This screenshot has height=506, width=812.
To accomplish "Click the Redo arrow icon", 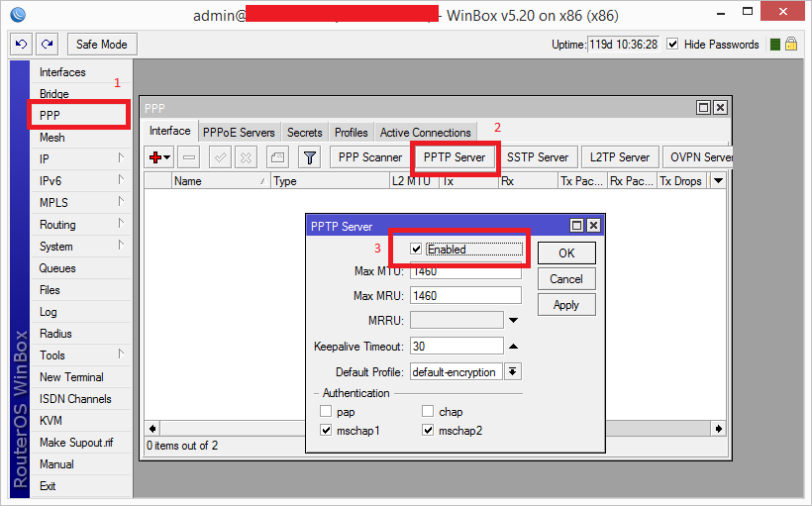I will click(48, 44).
